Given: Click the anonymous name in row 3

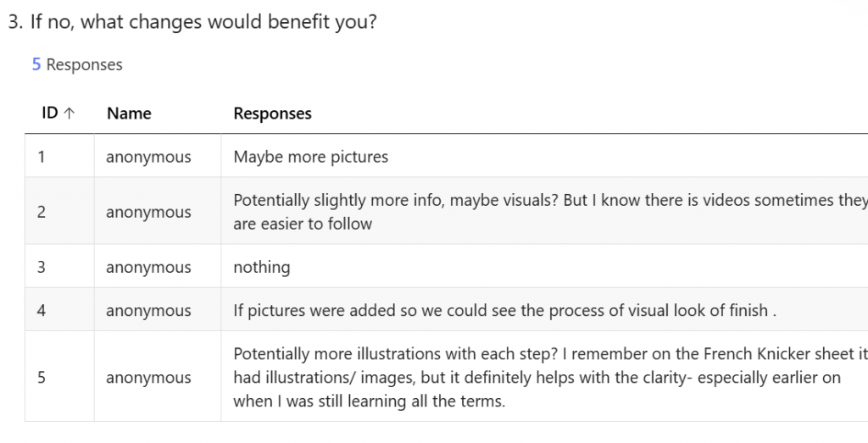Looking at the screenshot, I should (x=148, y=268).
